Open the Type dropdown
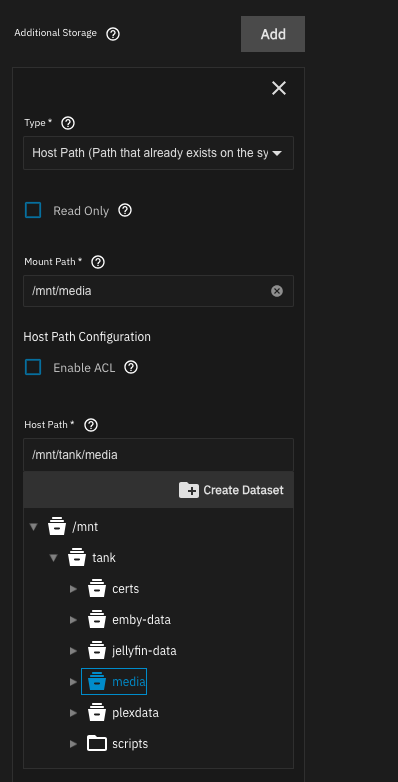This screenshot has height=782, width=398. point(158,153)
